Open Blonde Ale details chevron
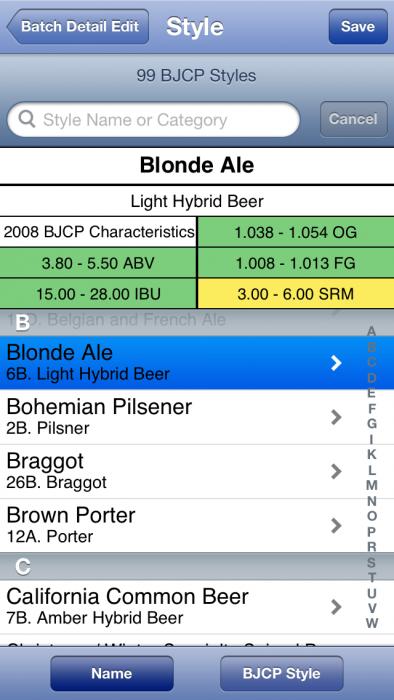Viewport: 394px width, 700px height. [336, 363]
